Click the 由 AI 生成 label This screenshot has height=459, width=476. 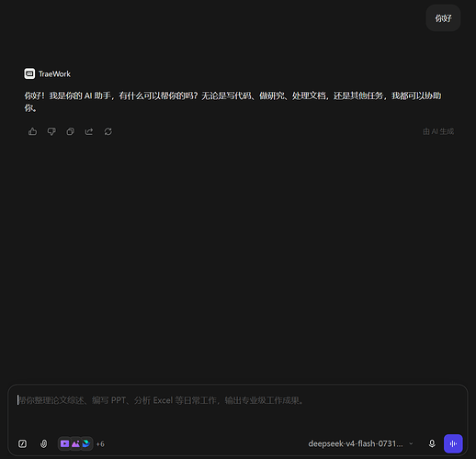[438, 131]
